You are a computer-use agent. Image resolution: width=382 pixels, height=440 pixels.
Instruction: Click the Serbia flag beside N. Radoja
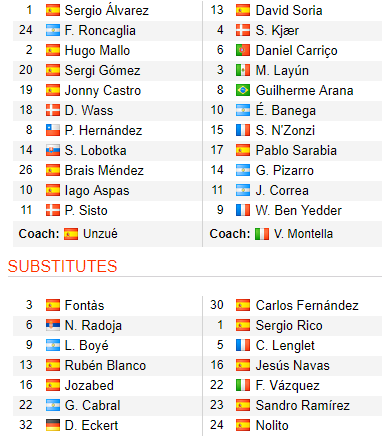53,325
